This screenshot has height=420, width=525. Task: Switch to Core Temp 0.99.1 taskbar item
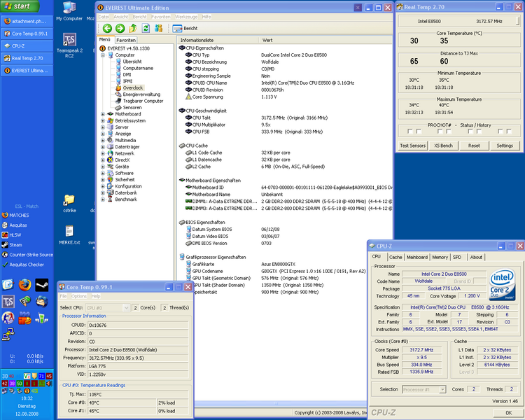click(27, 34)
